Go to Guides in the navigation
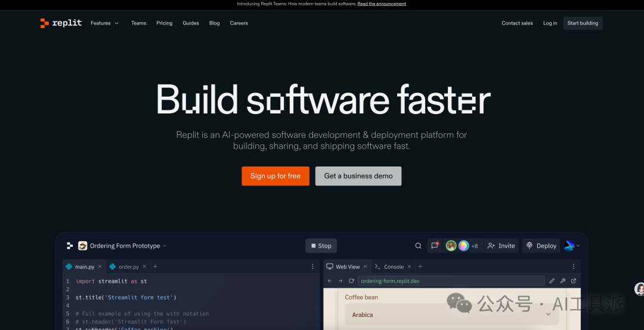Image resolution: width=644 pixels, height=330 pixels. [191, 23]
